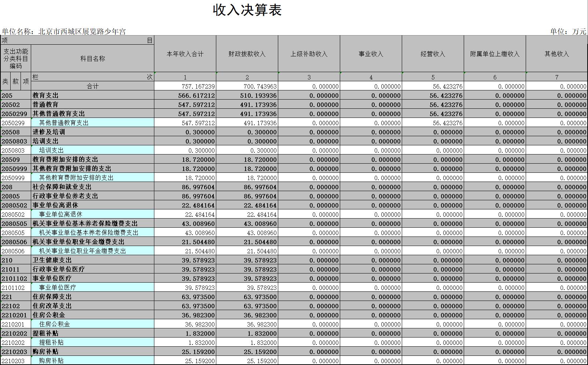
Task: Select the 卫生健康支出 name cell
Action: point(93,260)
